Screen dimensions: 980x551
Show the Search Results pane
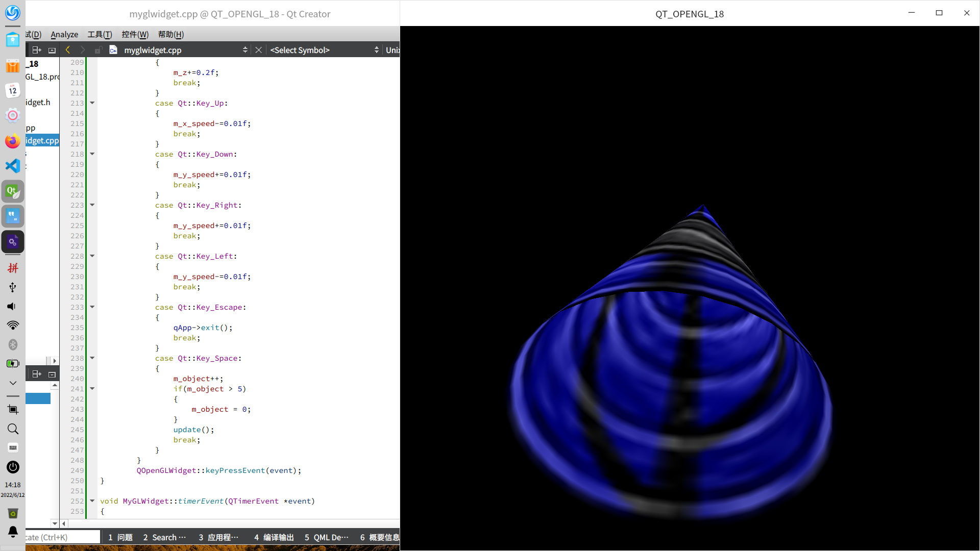click(x=164, y=537)
